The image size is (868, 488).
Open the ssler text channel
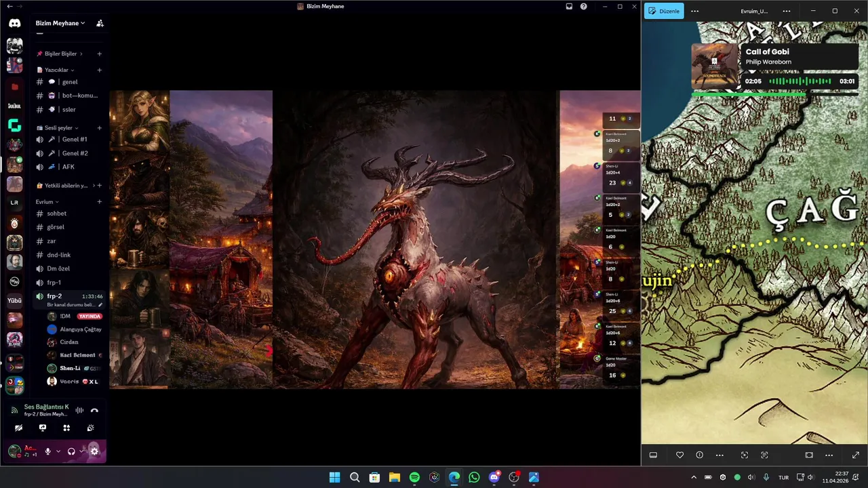(x=70, y=109)
